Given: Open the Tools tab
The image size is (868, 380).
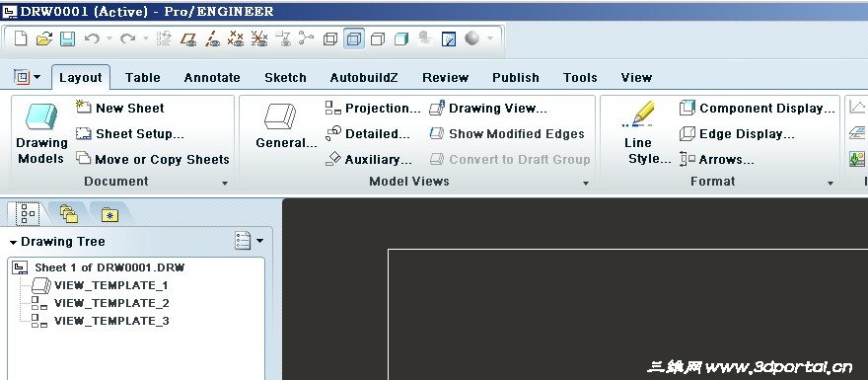Looking at the screenshot, I should [580, 78].
